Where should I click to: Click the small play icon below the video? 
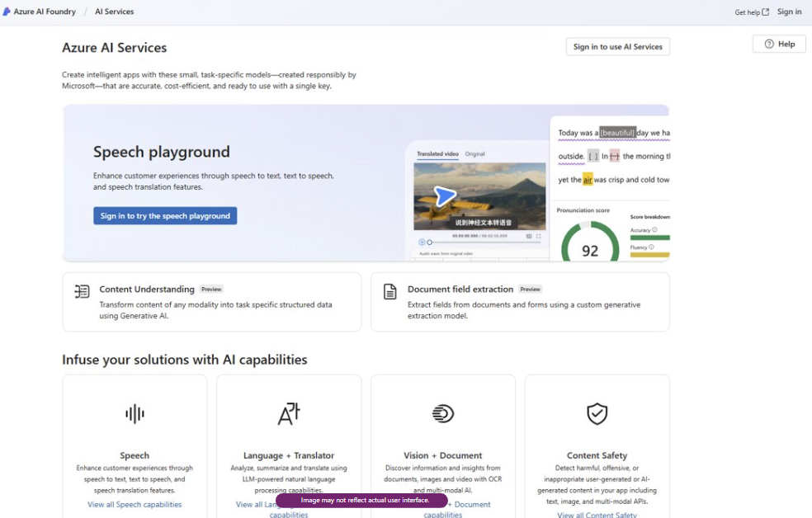(x=422, y=243)
